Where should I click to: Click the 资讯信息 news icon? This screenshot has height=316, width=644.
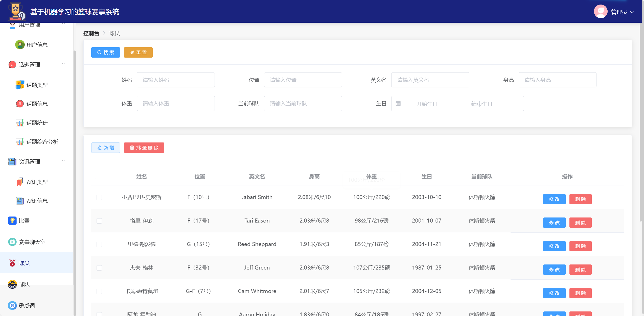(x=20, y=201)
